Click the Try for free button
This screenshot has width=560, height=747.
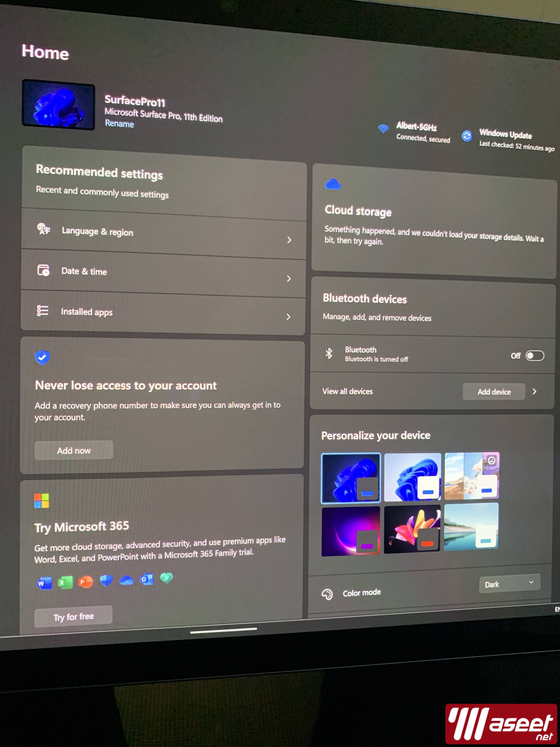pos(73,617)
